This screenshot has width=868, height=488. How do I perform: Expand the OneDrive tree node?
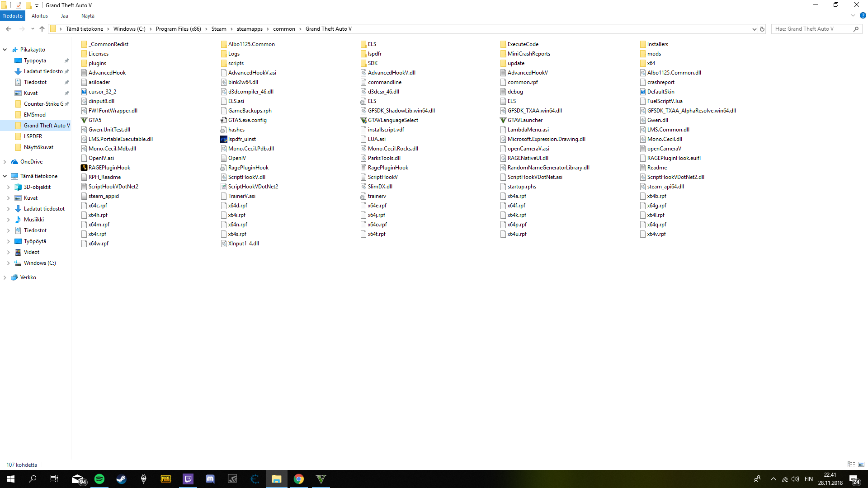click(x=5, y=162)
